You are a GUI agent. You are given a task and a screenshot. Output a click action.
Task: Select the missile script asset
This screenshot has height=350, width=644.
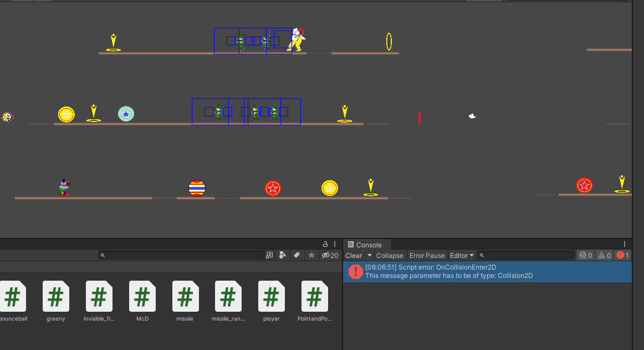tap(185, 302)
